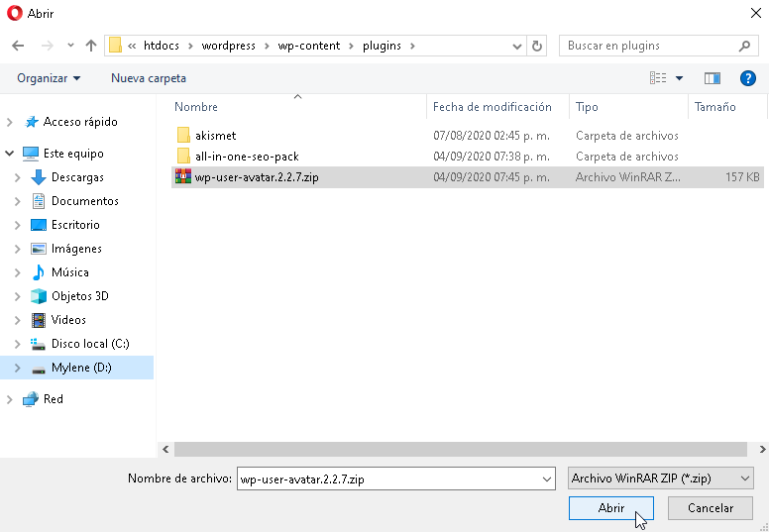Open the Organizar menu
769x532 pixels.
click(49, 78)
